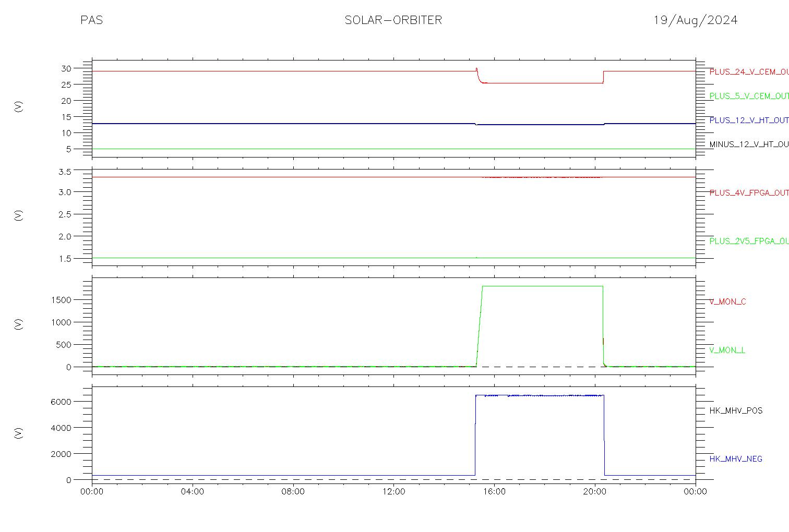789x532 pixels.
Task: Click the 12:00 time axis label
Action: 393,491
